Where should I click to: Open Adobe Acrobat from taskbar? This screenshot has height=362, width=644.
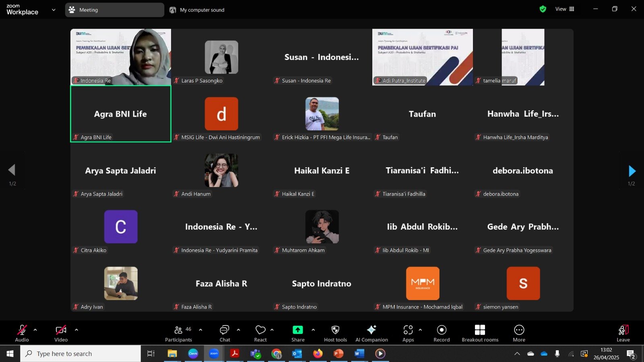pyautogui.click(x=235, y=354)
